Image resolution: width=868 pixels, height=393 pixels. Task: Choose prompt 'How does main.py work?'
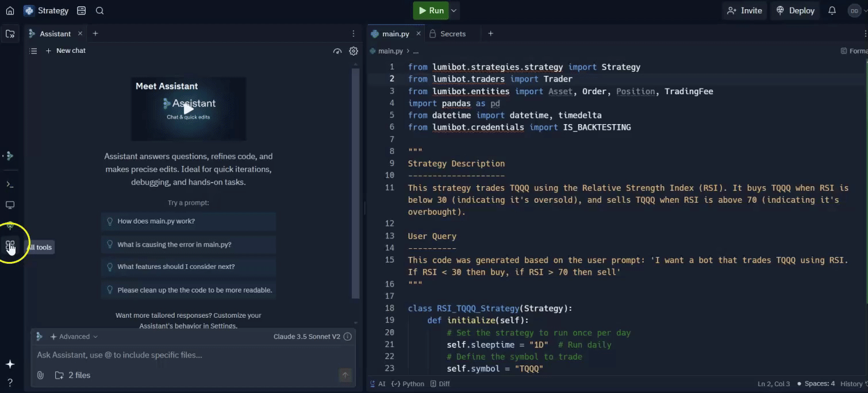[189, 221]
